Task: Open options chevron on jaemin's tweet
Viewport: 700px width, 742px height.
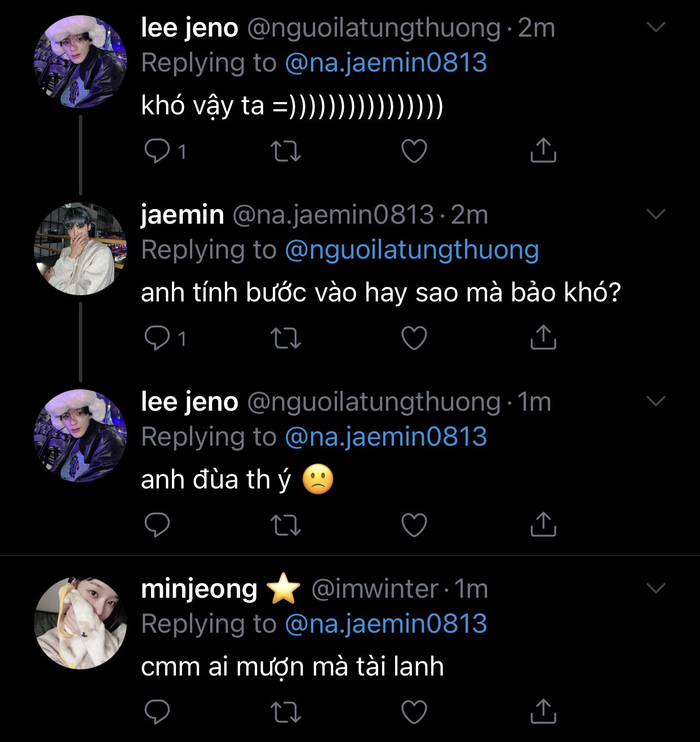Action: [656, 214]
